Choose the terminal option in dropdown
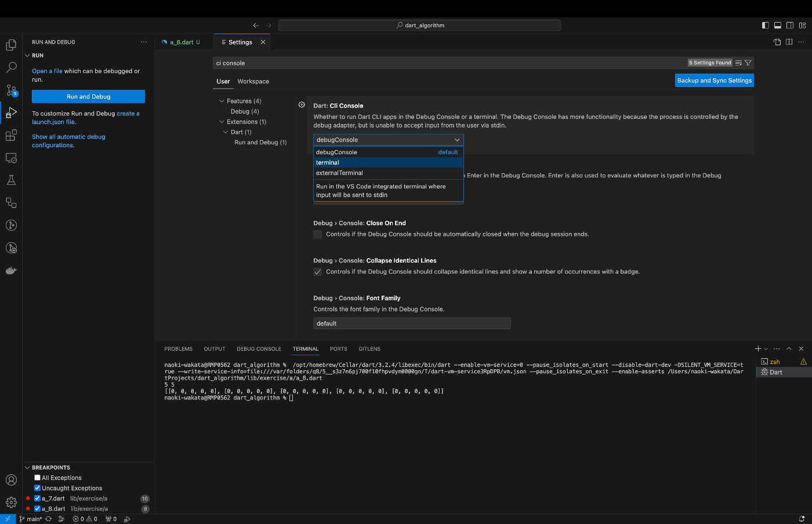This screenshot has height=524, width=812. (389, 162)
